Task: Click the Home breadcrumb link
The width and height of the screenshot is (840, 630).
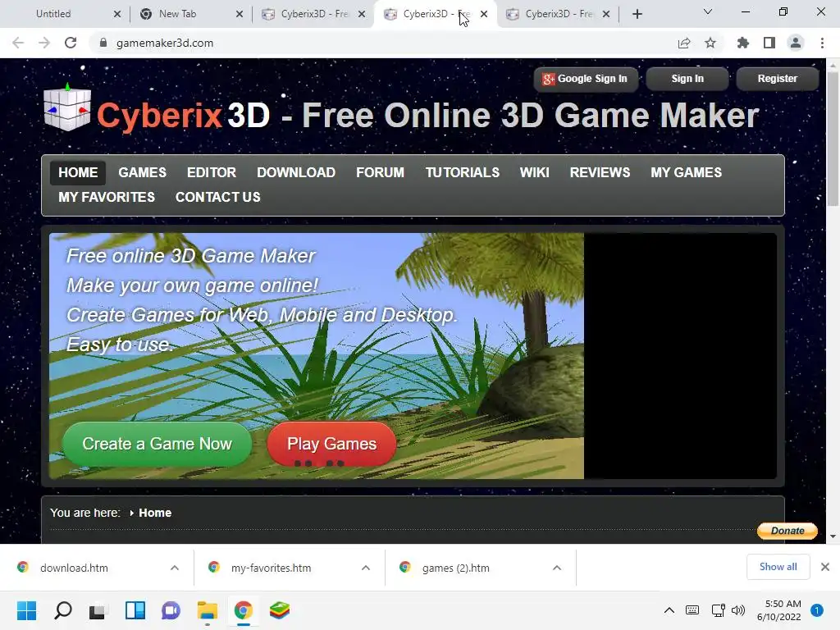Action: point(155,513)
